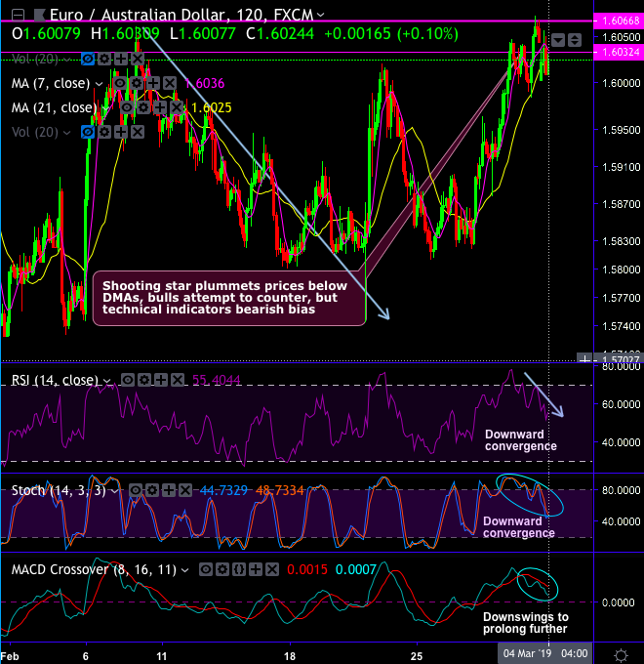Remove the MA (21, close) indicator
The image size is (644, 664).
[177, 107]
